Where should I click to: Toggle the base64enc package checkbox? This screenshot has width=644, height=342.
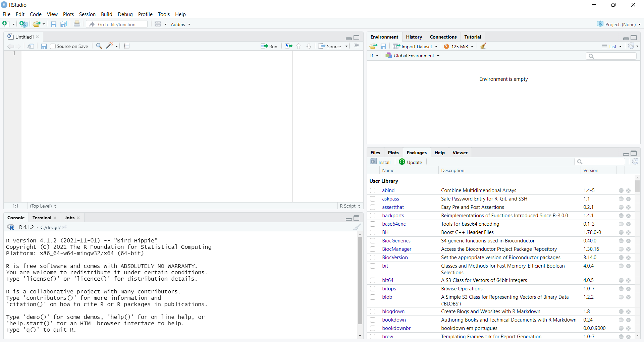373,224
